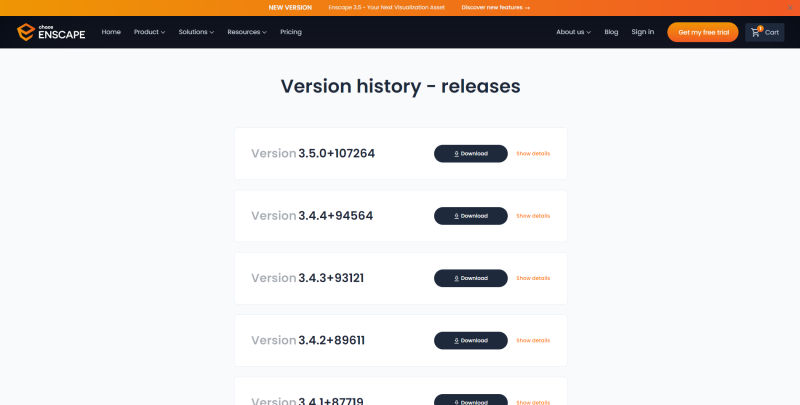
Task: Download version 3.4.4+94564
Action: [470, 216]
